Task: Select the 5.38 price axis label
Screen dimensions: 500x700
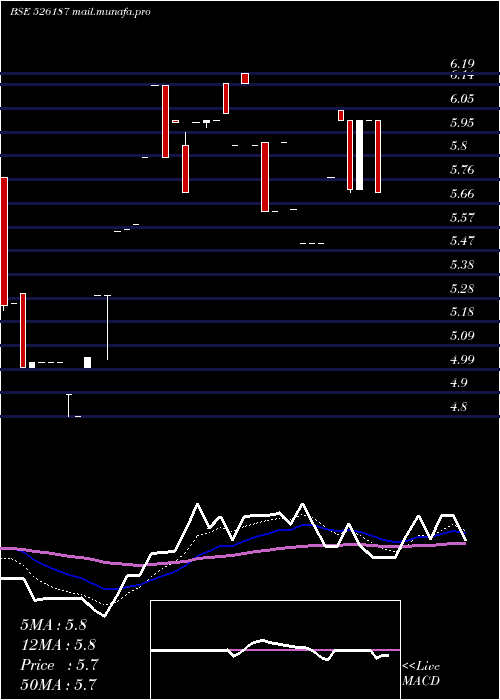Action: pyautogui.click(x=462, y=265)
